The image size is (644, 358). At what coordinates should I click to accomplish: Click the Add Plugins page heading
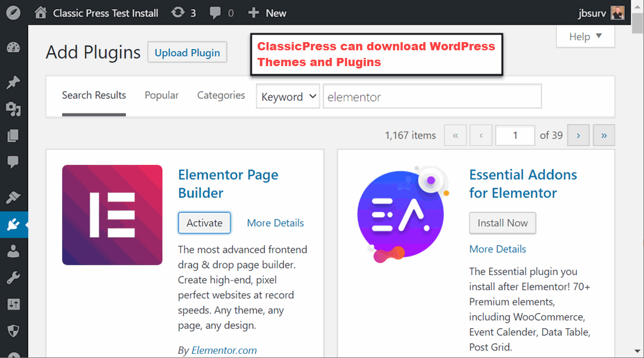[x=93, y=53]
